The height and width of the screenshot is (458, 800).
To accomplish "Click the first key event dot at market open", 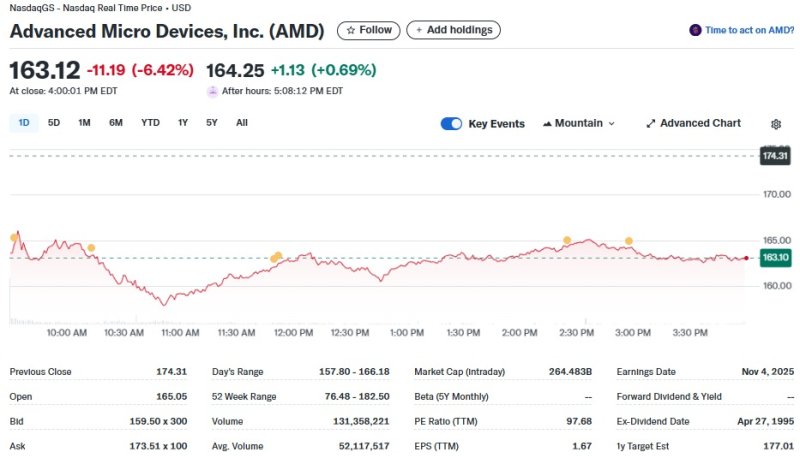I will click(x=14, y=237).
